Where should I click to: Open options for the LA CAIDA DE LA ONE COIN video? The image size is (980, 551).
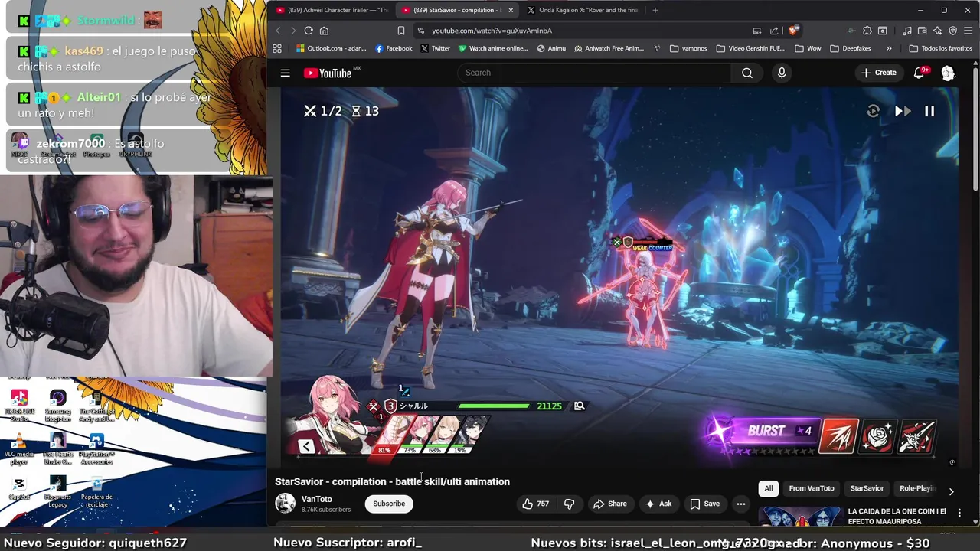(x=959, y=513)
